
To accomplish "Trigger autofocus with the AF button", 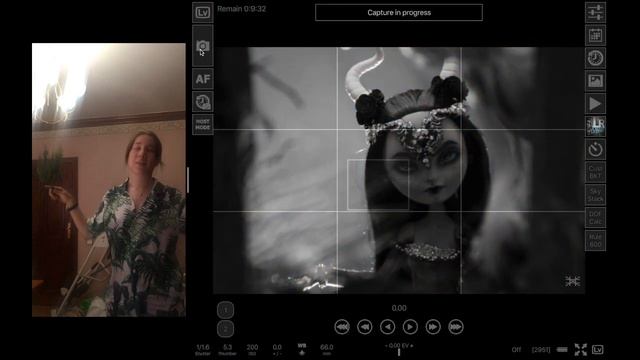I will click(203, 79).
